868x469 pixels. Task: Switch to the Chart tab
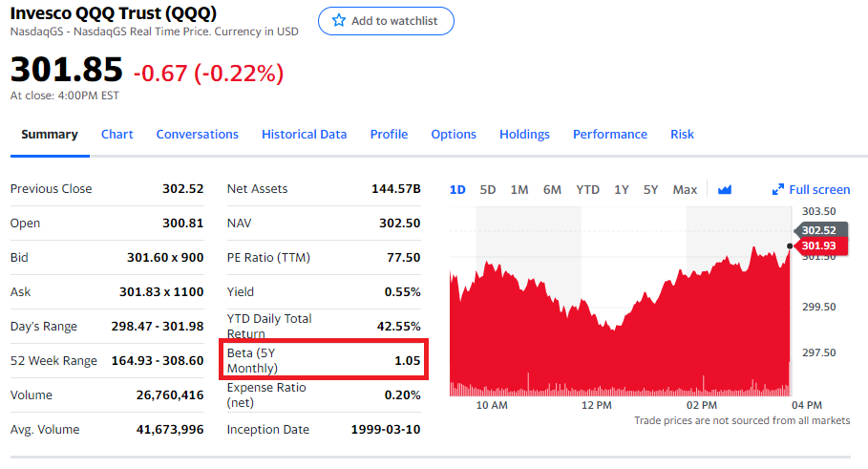(116, 135)
